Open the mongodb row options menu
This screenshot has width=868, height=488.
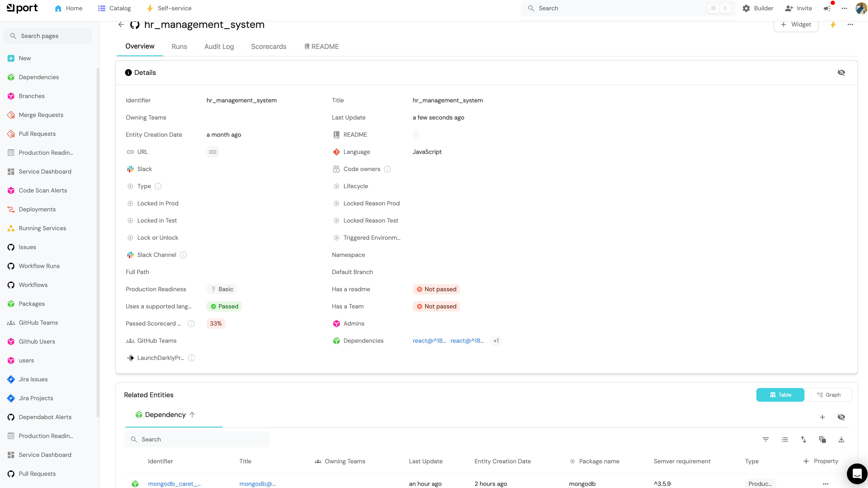pos(825,484)
